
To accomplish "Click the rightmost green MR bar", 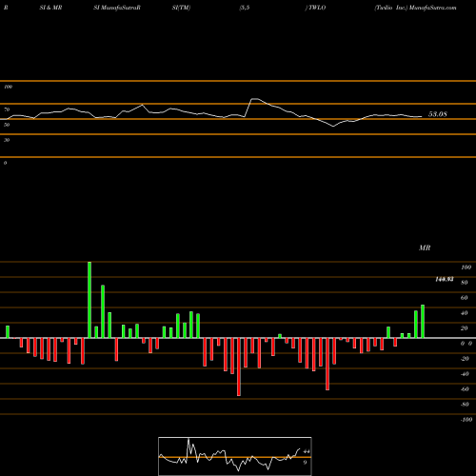I will [x=423, y=322].
